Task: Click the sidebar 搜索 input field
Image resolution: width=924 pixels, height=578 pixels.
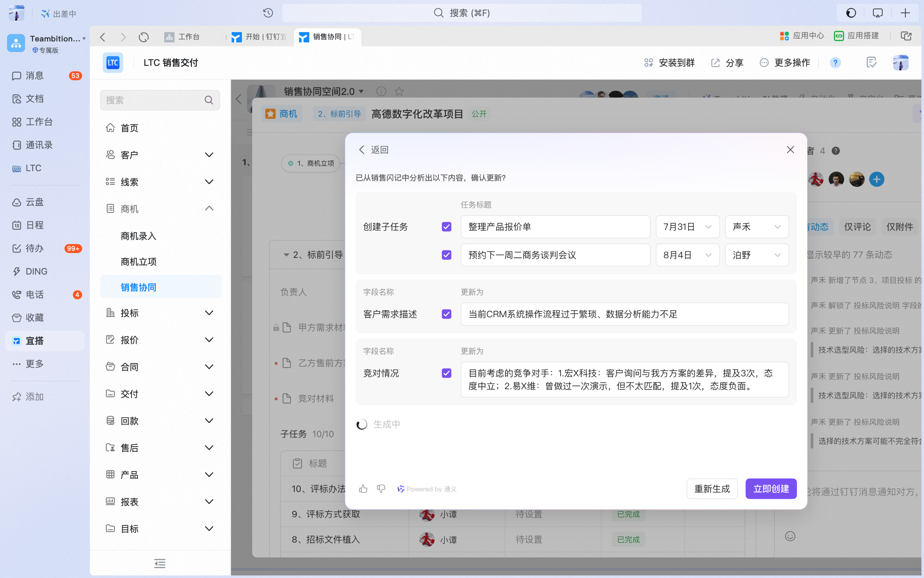Action: point(160,100)
